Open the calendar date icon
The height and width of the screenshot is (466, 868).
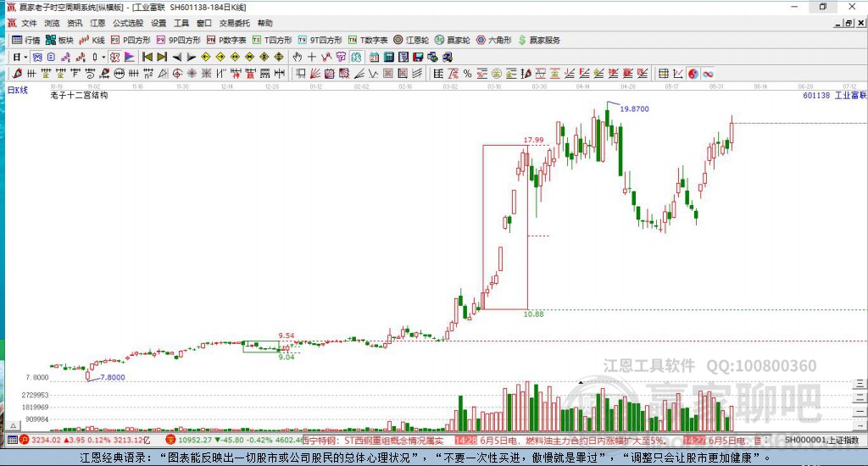tap(374, 57)
